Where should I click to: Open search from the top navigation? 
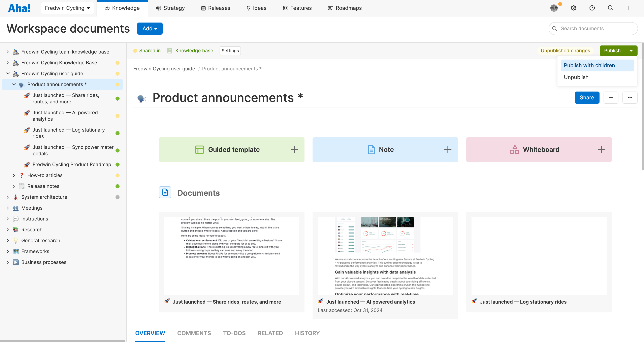click(611, 8)
